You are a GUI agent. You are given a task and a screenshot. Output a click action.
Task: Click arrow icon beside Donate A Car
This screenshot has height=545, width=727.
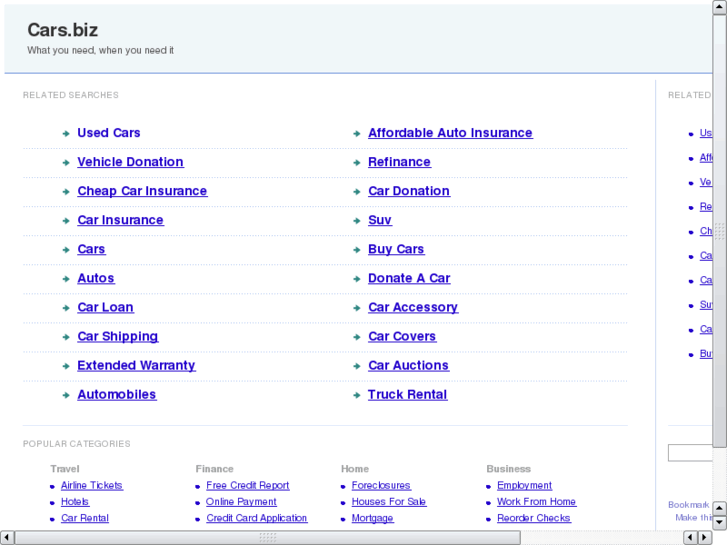coord(357,279)
